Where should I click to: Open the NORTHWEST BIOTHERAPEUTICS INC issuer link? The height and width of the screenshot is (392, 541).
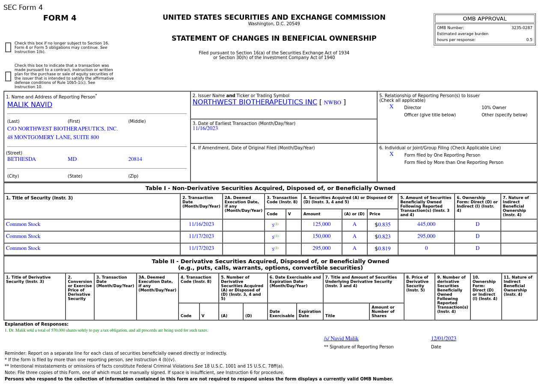click(x=255, y=102)
